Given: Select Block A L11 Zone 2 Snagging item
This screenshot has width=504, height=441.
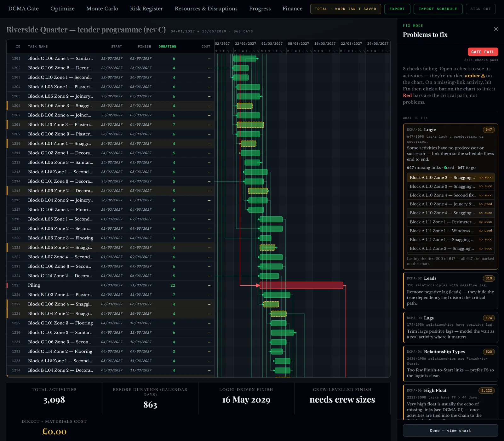Looking at the screenshot, I should (451, 248).
